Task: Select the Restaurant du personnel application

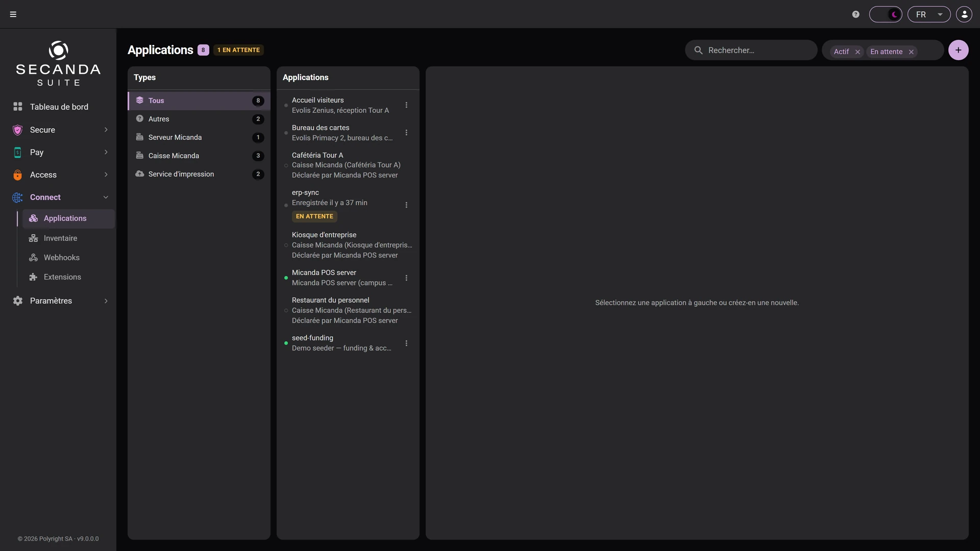Action: [x=348, y=310]
